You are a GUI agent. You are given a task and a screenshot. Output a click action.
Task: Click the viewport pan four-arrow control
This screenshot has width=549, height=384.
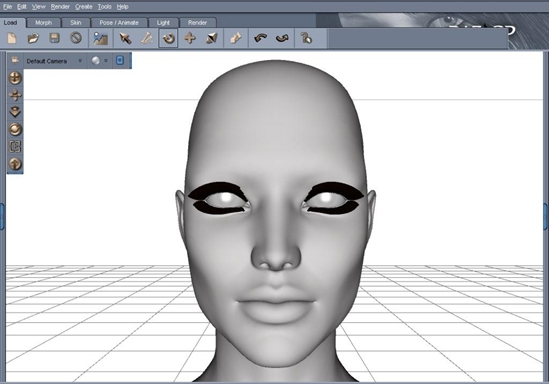15,95
